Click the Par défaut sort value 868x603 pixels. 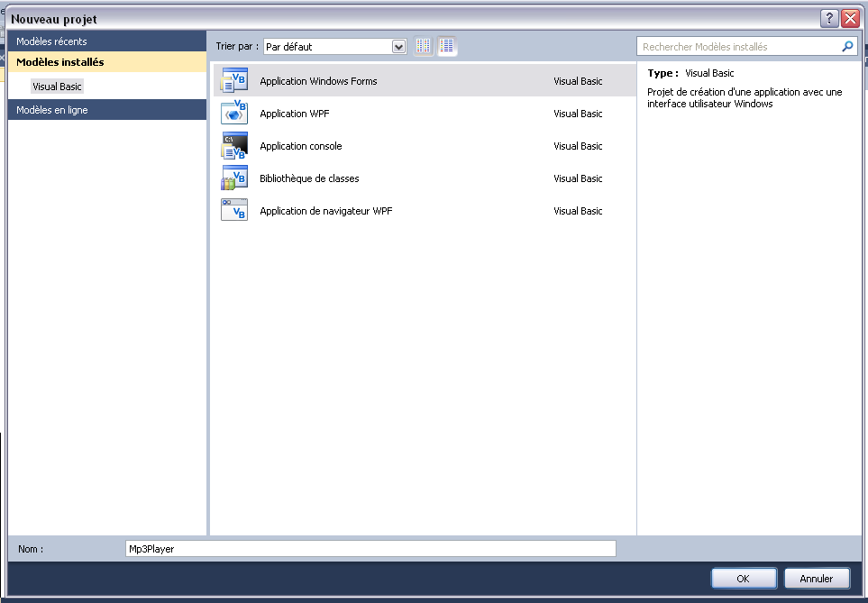click(x=289, y=47)
